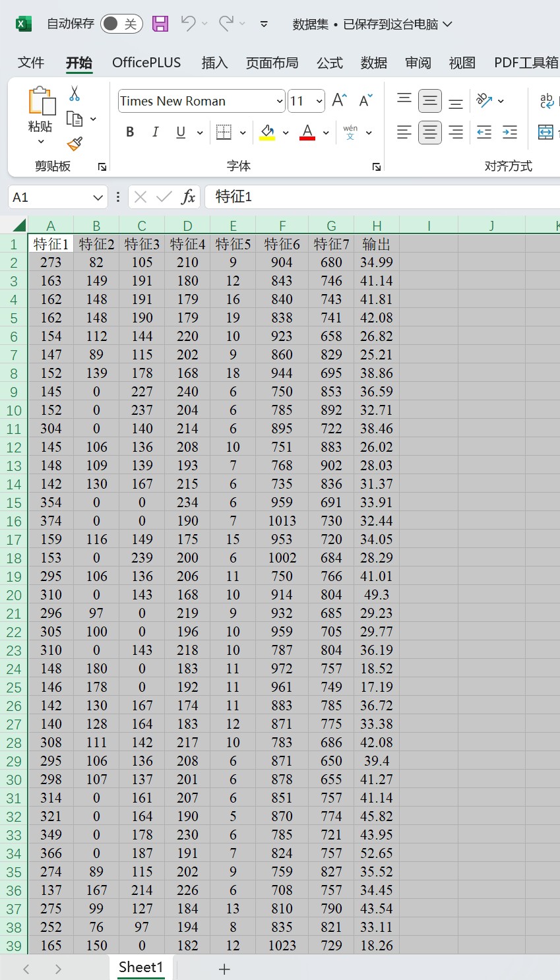The width and height of the screenshot is (560, 980).
Task: Click the formula bar showing 特征1
Action: (x=383, y=197)
